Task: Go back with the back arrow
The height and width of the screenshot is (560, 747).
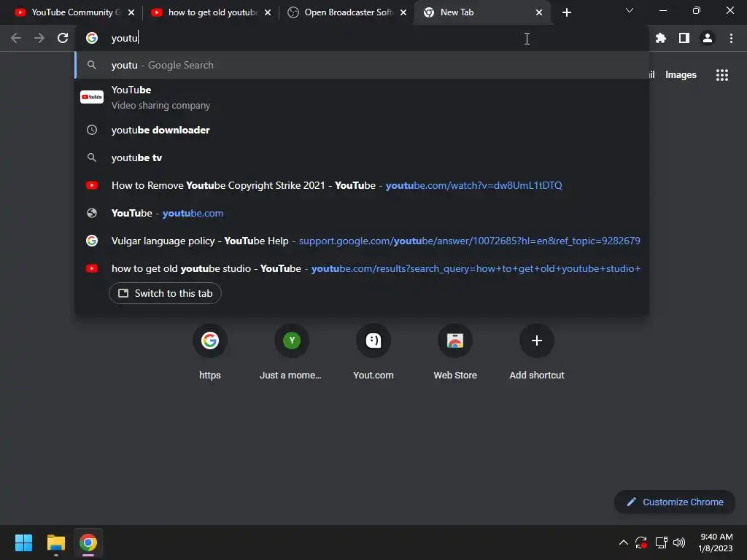Action: pyautogui.click(x=16, y=38)
